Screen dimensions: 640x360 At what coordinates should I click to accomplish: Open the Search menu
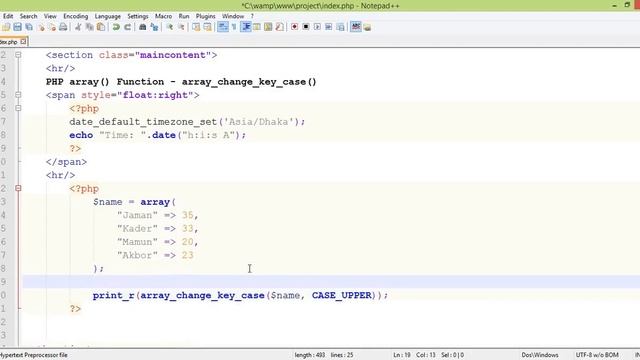point(29,16)
